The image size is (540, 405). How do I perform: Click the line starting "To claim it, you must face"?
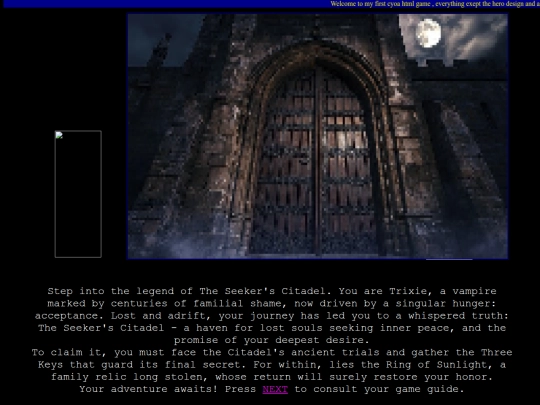pyautogui.click(x=272, y=352)
